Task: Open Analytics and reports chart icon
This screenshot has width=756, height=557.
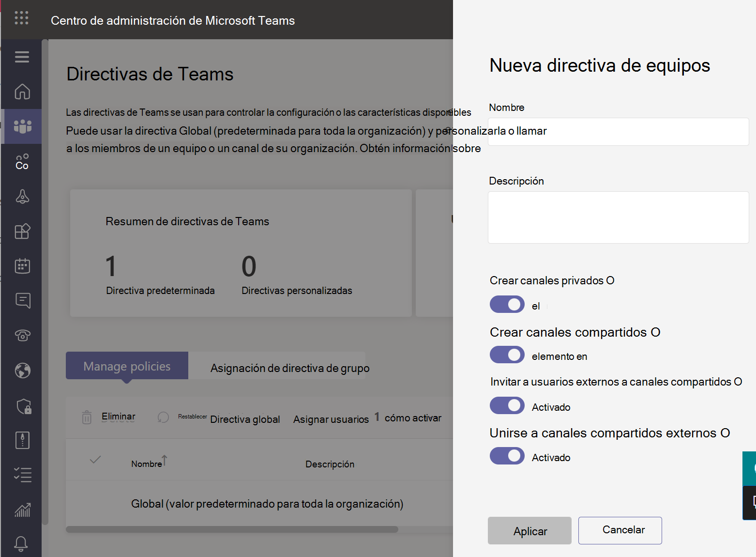Action: (23, 510)
